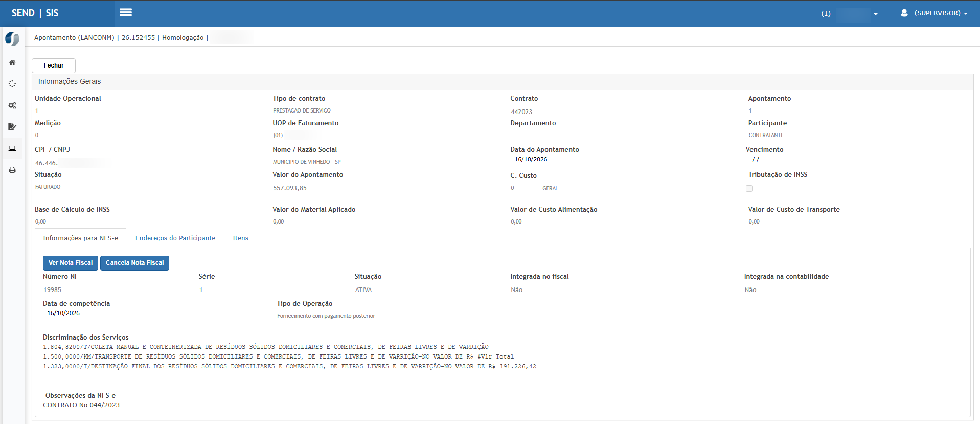980x424 pixels.
Task: Toggle the Tributação de INSS checkbox
Action: click(x=749, y=188)
